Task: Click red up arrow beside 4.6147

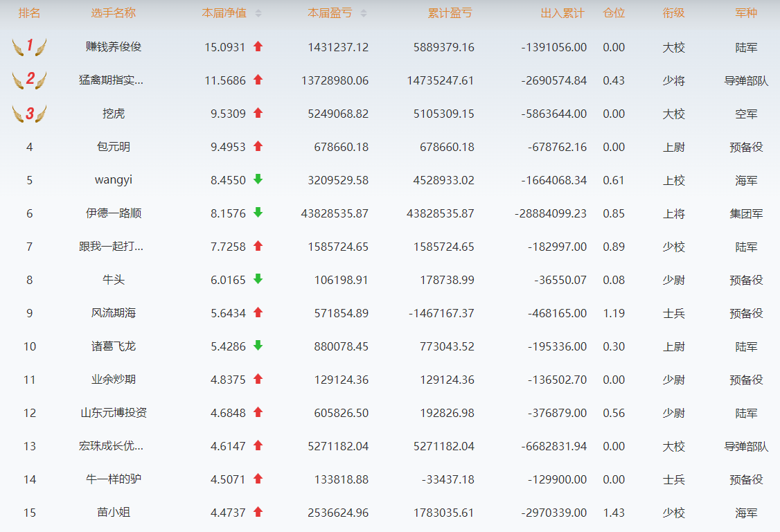Action: (258, 445)
